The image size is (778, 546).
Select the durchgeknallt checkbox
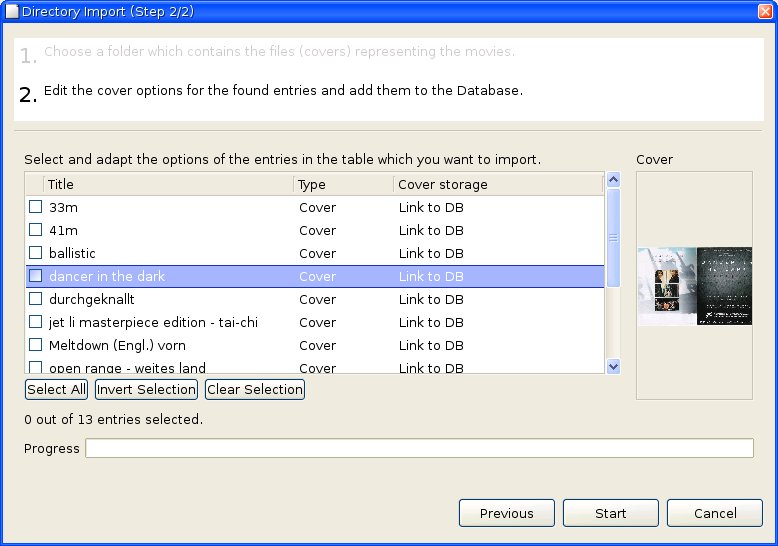tap(36, 299)
